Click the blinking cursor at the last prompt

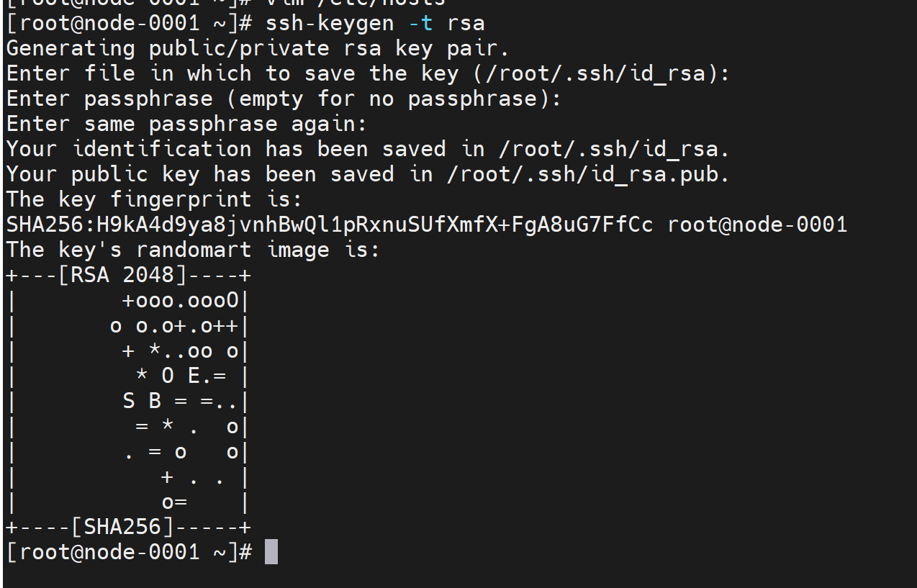tap(271, 552)
